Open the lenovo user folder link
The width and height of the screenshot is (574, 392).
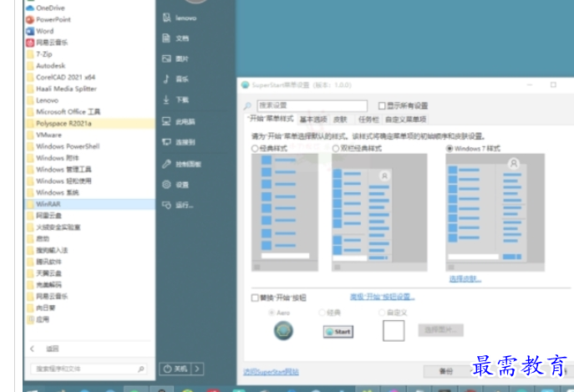(x=180, y=18)
